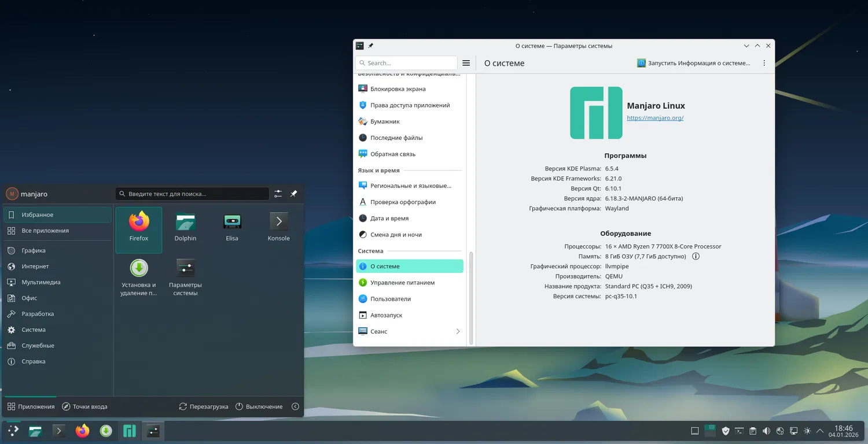Image resolution: width=868 pixels, height=444 pixels.
Task: Click the show desktop icon in the tray
Action: 695,431
